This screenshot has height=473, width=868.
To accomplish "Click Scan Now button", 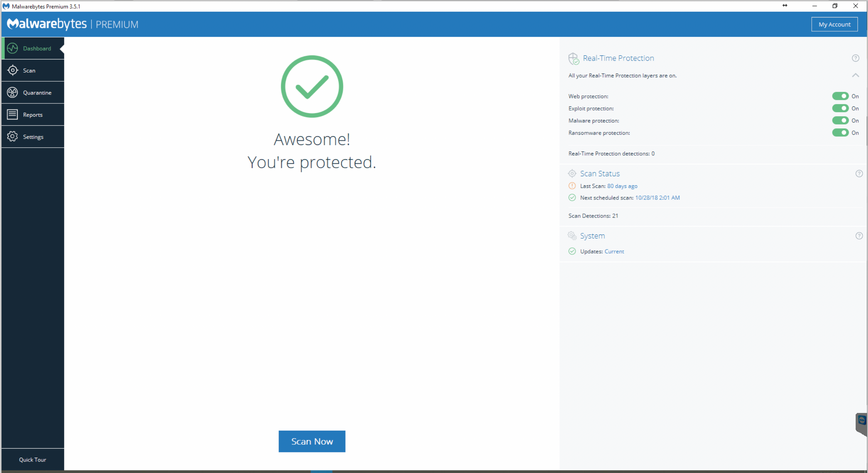I will [312, 441].
